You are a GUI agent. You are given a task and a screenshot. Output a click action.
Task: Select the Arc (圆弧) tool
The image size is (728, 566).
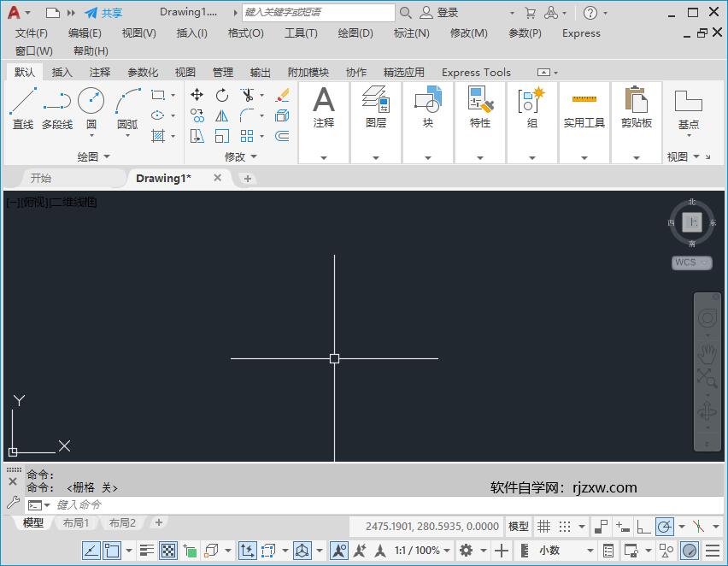coord(127,108)
